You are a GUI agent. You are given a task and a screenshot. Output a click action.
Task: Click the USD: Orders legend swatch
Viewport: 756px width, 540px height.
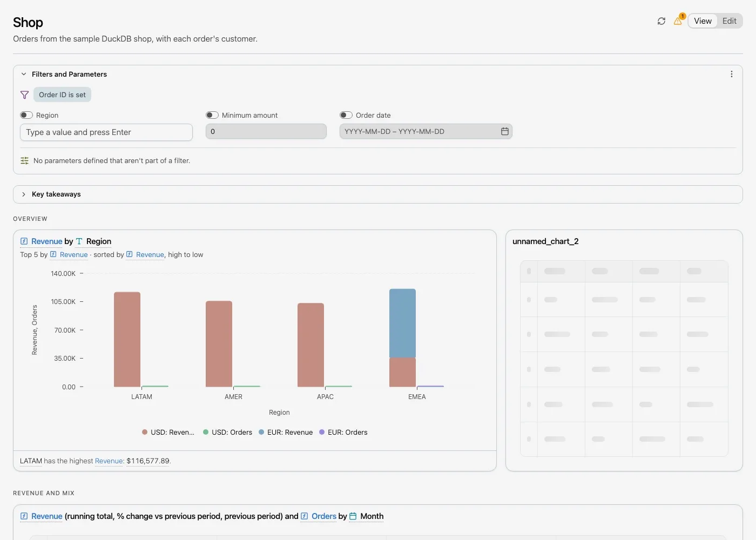click(206, 432)
